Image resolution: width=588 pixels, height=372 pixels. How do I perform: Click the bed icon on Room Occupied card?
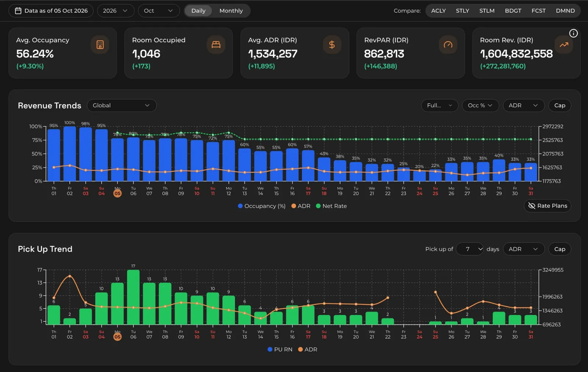216,45
